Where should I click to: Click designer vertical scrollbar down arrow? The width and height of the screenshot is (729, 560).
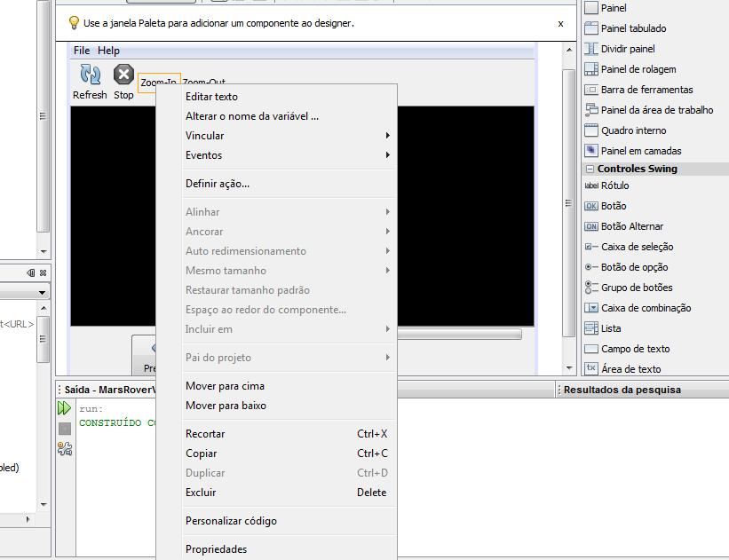click(x=569, y=368)
